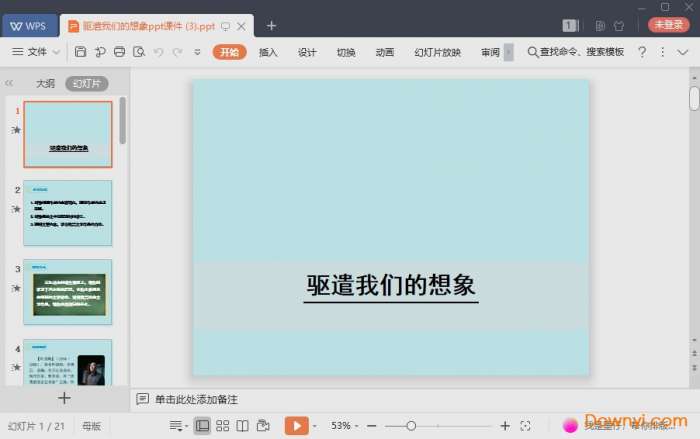
Task: Add new slide with plus button
Action: (64, 398)
